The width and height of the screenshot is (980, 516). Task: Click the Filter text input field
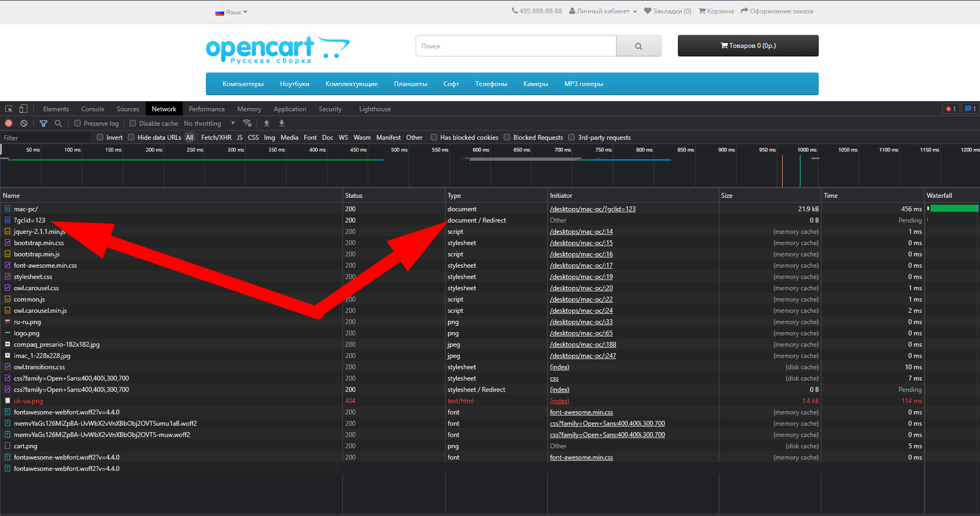click(x=46, y=138)
